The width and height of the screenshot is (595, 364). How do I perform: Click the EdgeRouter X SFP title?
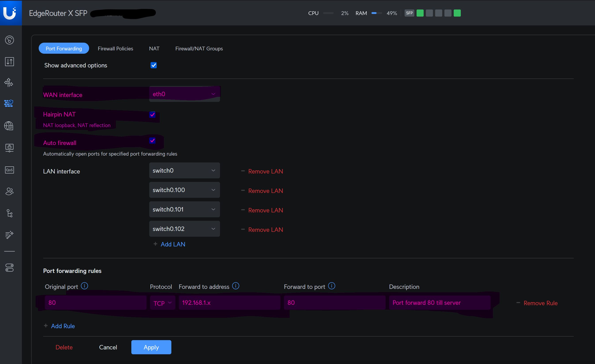point(58,13)
